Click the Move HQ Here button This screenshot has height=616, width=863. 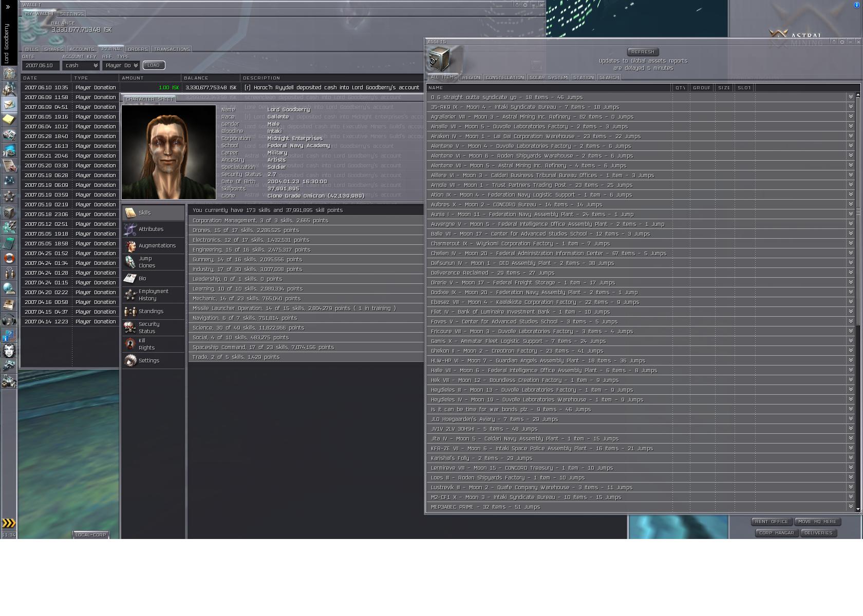[x=817, y=522]
